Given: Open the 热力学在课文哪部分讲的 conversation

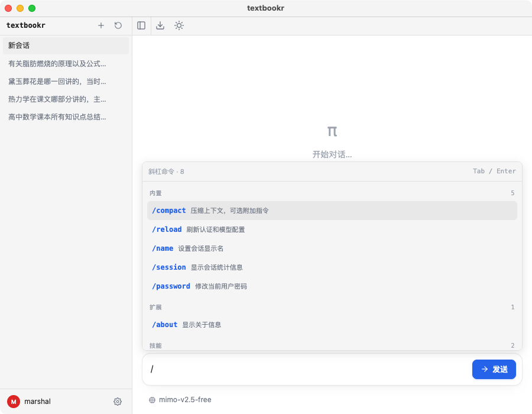Looking at the screenshot, I should tap(66, 99).
